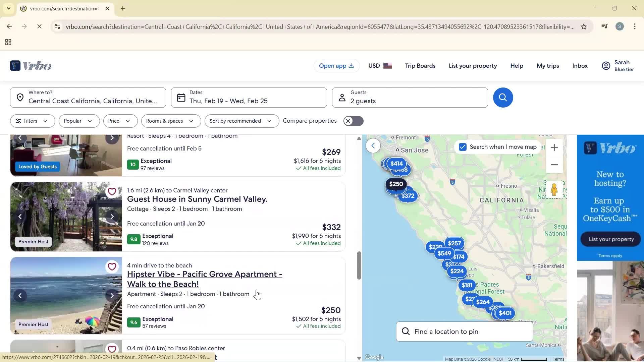This screenshot has height=362, width=644.
Task: Click the browser bookmark star
Action: tap(584, 26)
